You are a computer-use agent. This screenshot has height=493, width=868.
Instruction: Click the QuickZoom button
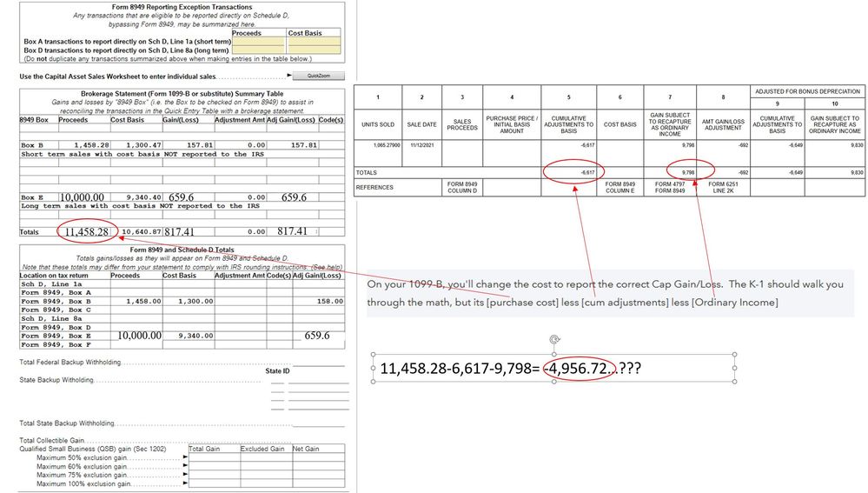pos(318,76)
